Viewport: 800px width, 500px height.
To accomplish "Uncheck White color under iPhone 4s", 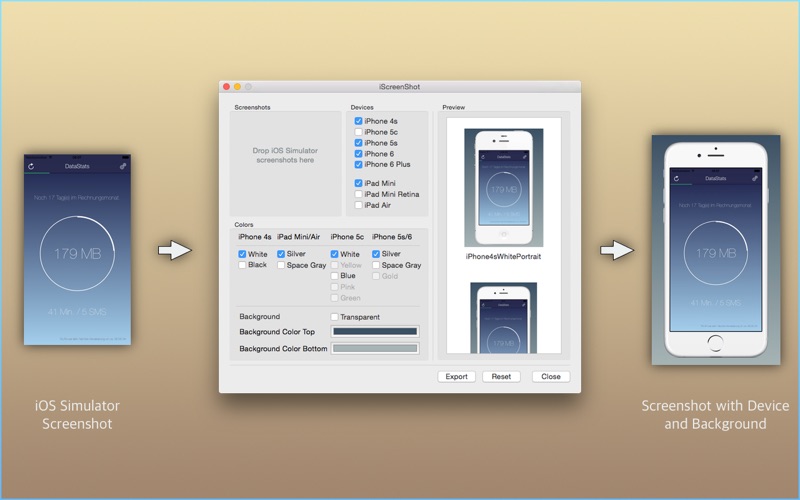I will (x=242, y=254).
